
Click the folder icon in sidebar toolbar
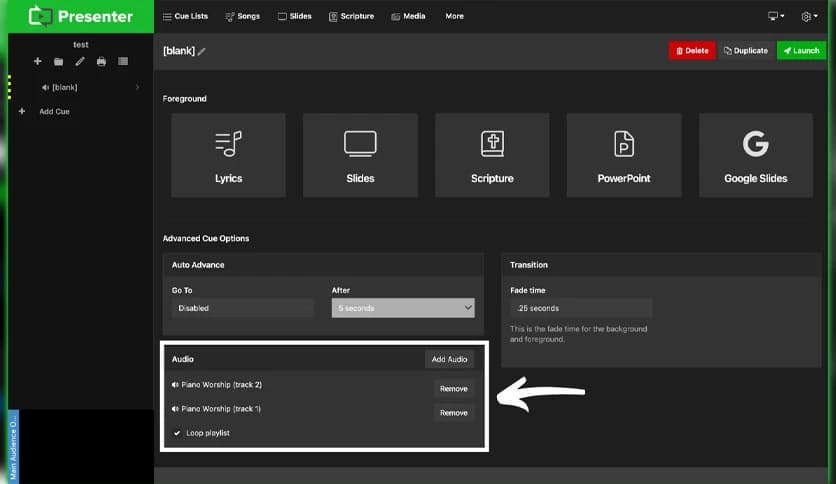click(59, 62)
